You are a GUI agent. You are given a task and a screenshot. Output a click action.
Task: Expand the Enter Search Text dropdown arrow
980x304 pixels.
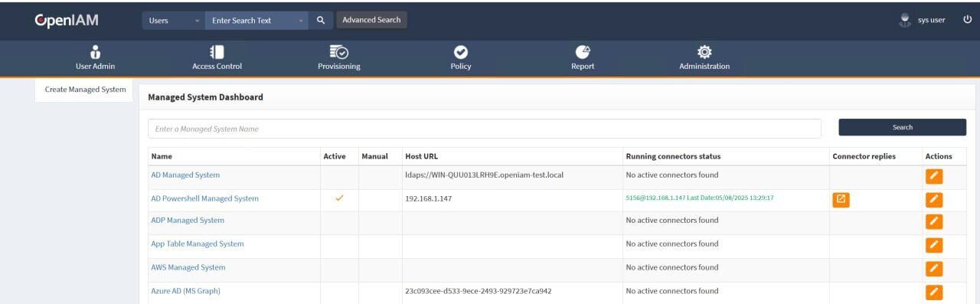point(300,21)
